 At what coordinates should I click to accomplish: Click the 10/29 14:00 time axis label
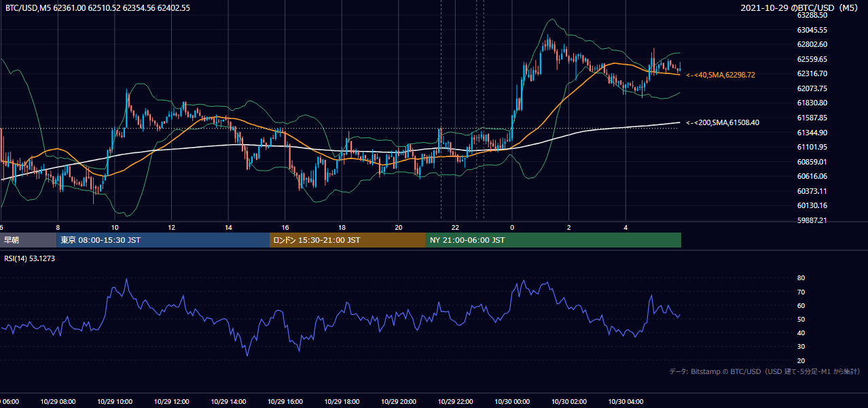tap(228, 401)
